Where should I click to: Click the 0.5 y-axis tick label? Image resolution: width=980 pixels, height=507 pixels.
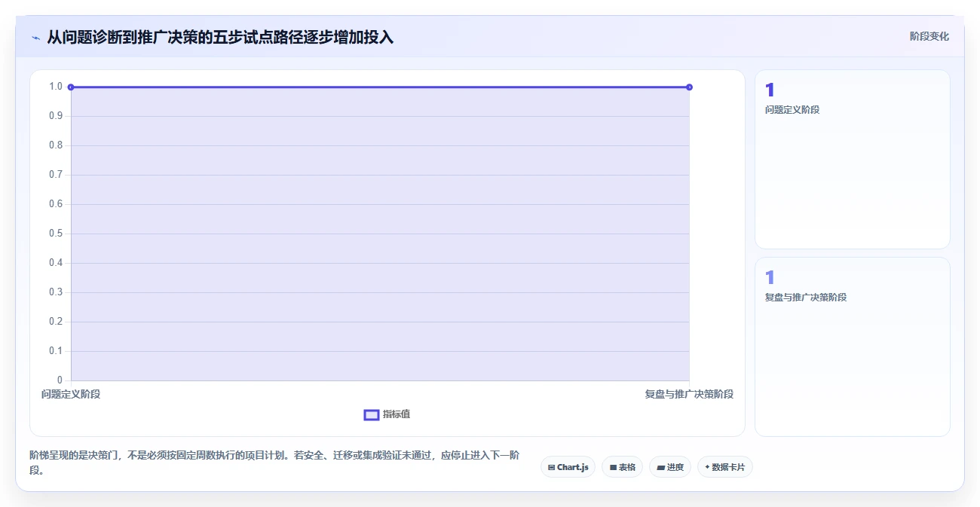click(x=56, y=234)
